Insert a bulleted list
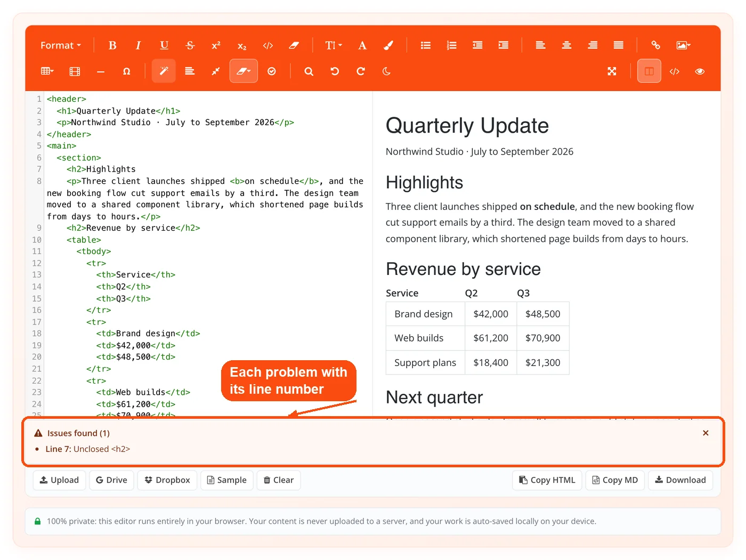The image size is (746, 560). click(426, 45)
